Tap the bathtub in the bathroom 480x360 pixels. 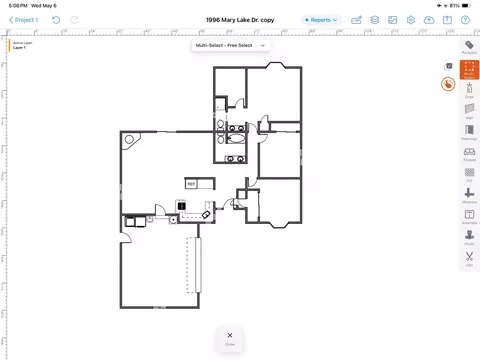pyautogui.click(x=237, y=138)
